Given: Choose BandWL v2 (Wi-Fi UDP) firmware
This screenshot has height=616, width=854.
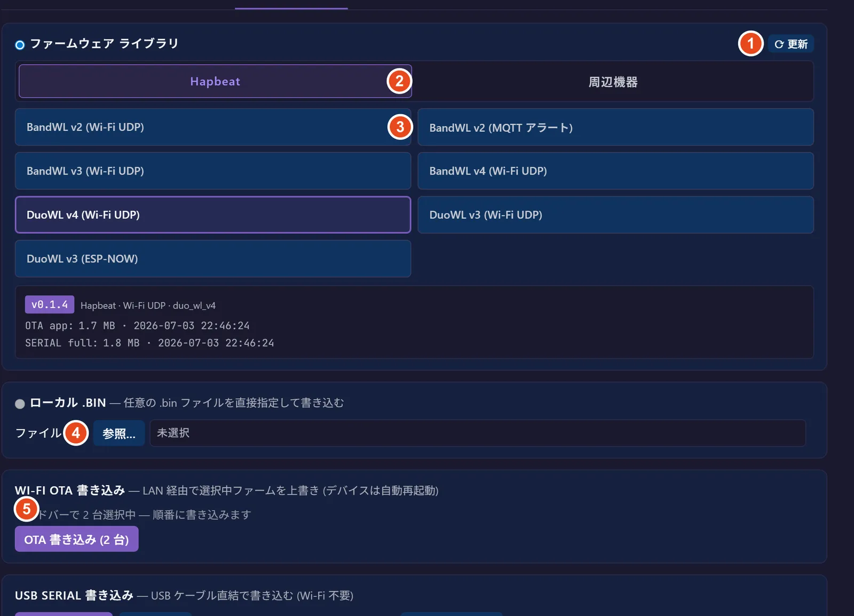Looking at the screenshot, I should coord(213,127).
